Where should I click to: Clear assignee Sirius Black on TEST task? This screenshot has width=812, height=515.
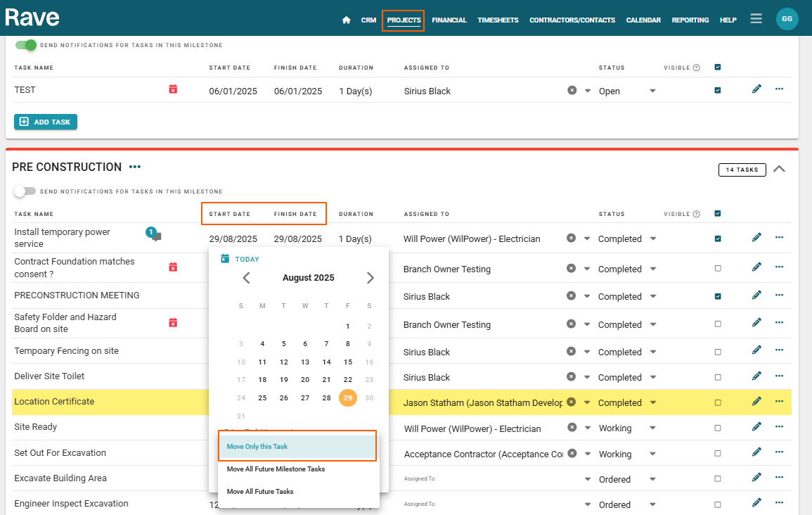[572, 91]
